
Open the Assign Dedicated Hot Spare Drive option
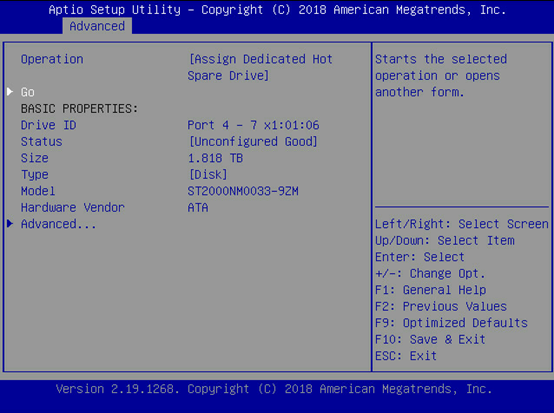coord(260,67)
